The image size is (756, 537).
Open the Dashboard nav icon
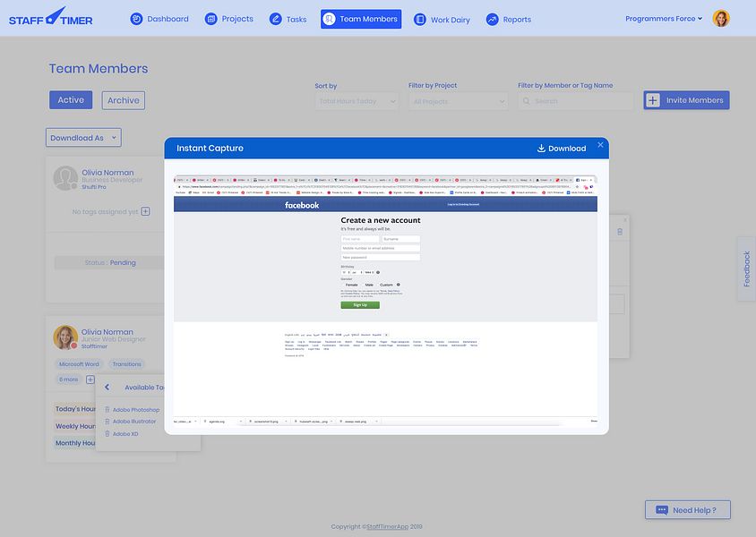(136, 19)
